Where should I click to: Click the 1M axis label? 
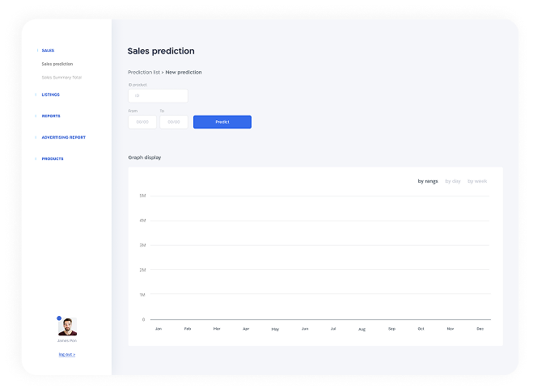pos(142,294)
